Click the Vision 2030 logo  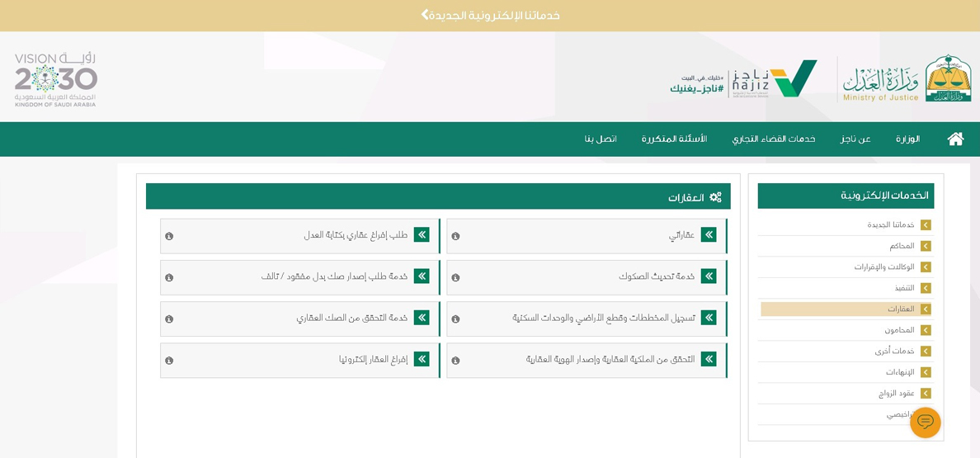click(x=56, y=80)
